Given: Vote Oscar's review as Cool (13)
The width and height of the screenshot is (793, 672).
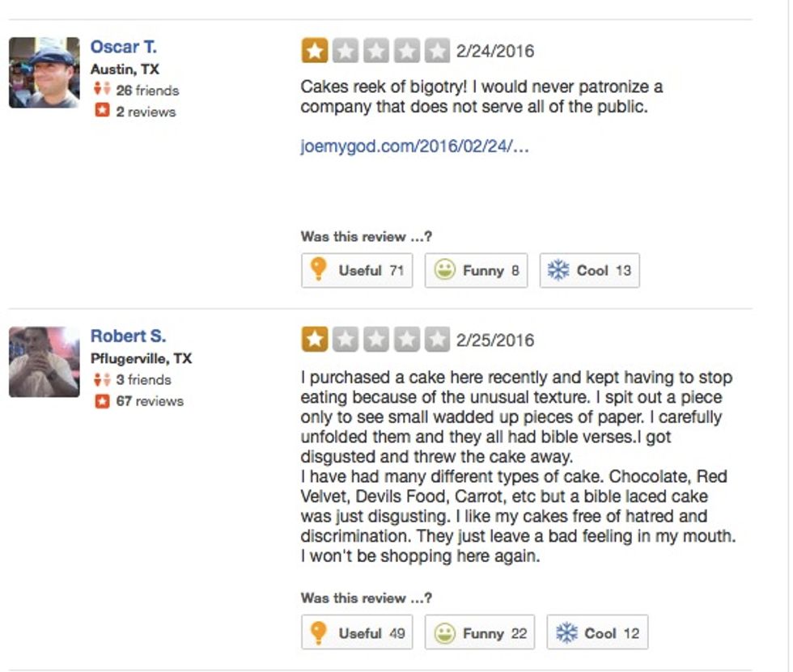Looking at the screenshot, I should coord(589,271).
